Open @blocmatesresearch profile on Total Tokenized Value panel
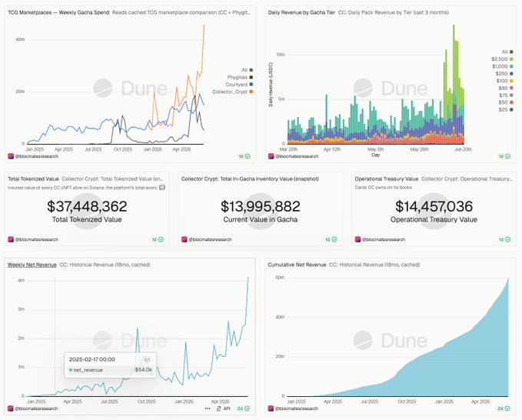 pyautogui.click(x=33, y=239)
